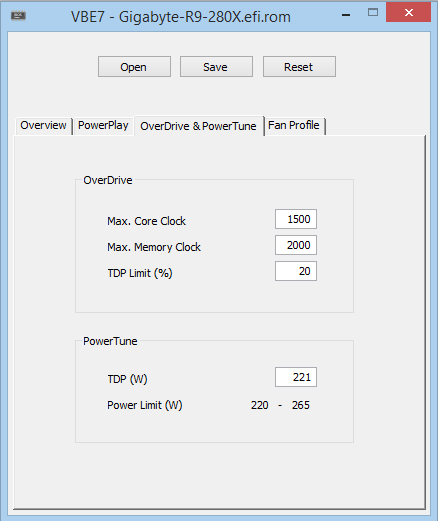Save the modified ROM file
Viewport: 438px width, 521px height.
click(216, 67)
